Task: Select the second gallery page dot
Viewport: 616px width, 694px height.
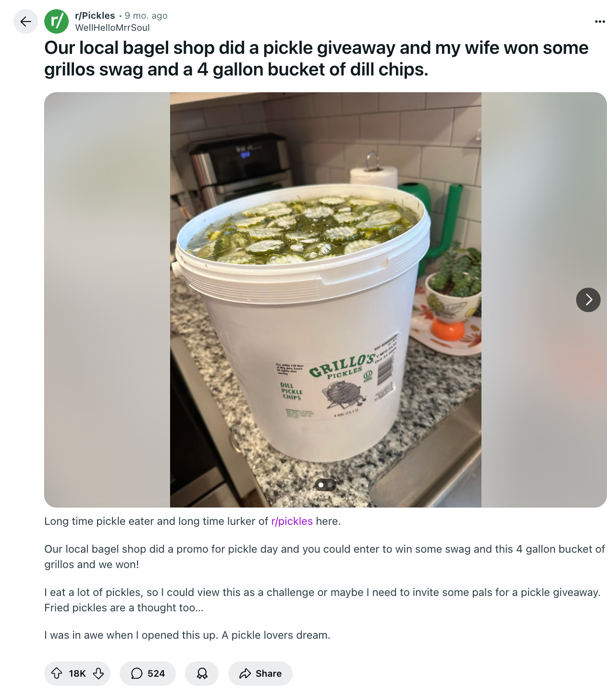Action: tap(330, 485)
